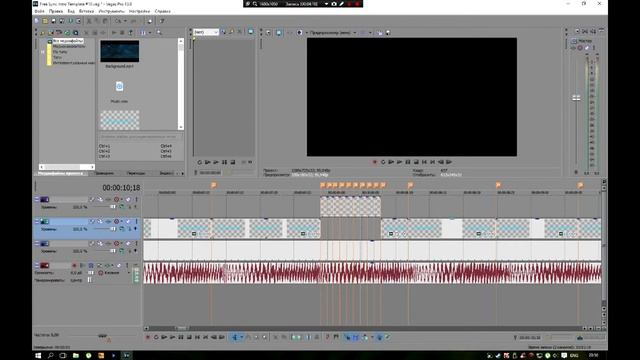
Task: Stop media preview in Project Media toolbar
Action: pyautogui.click(x=122, y=32)
